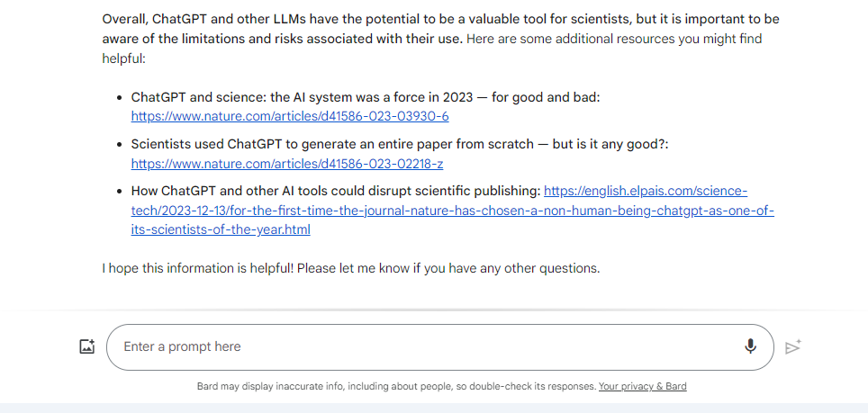Click the 'its-scientists-of-the-year.html' link ending
868x413 pixels.
pos(221,230)
